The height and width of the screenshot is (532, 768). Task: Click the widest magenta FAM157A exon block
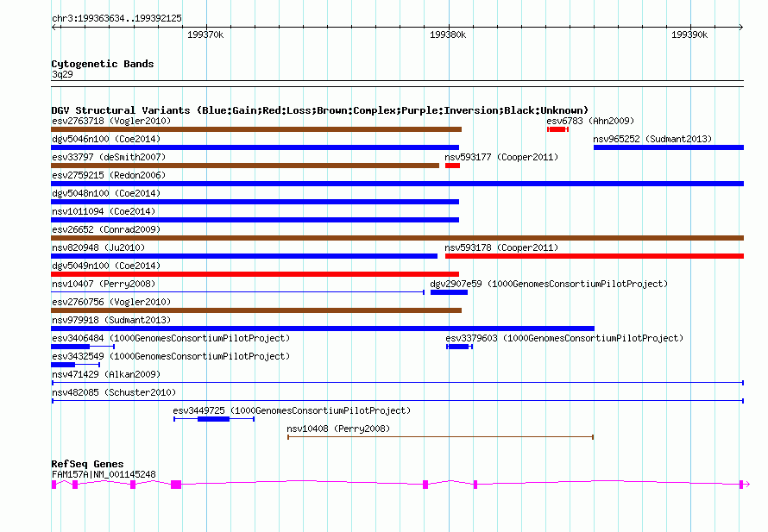coord(176,485)
